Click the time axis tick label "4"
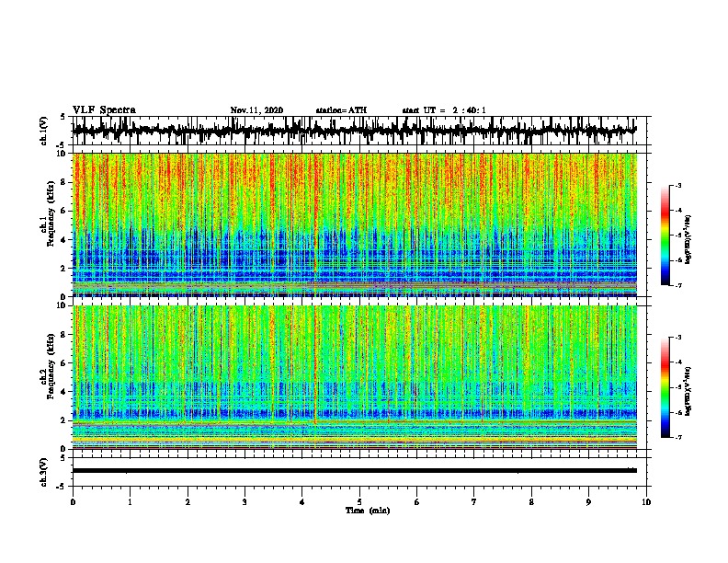The height and width of the screenshot is (563, 728). click(301, 502)
